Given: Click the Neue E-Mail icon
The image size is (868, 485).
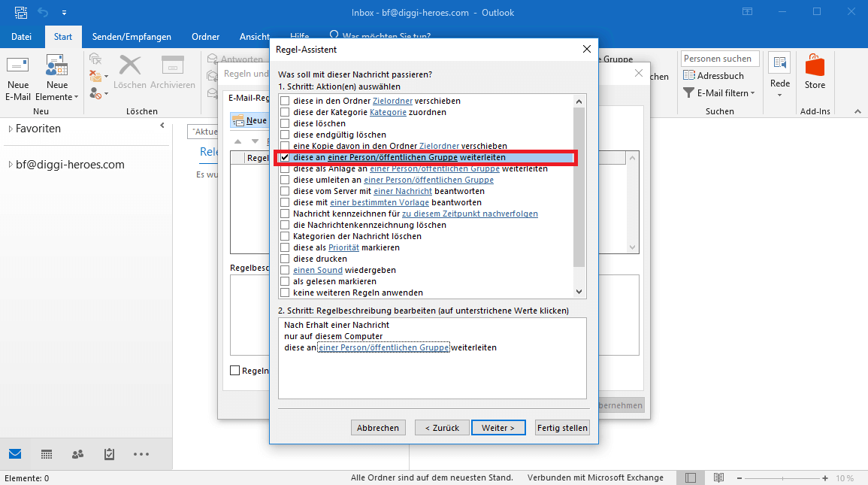Looking at the screenshot, I should (x=18, y=67).
